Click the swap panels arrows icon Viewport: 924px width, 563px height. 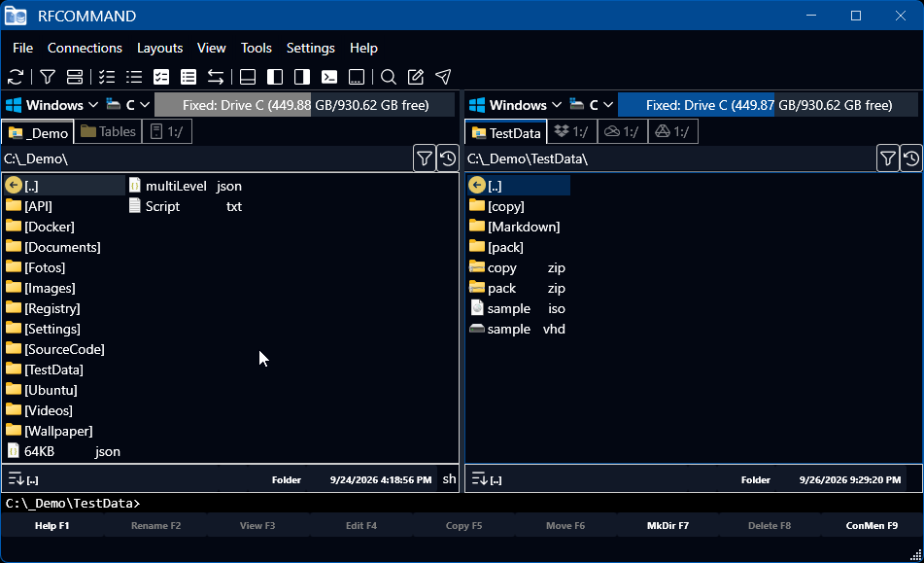[216, 77]
